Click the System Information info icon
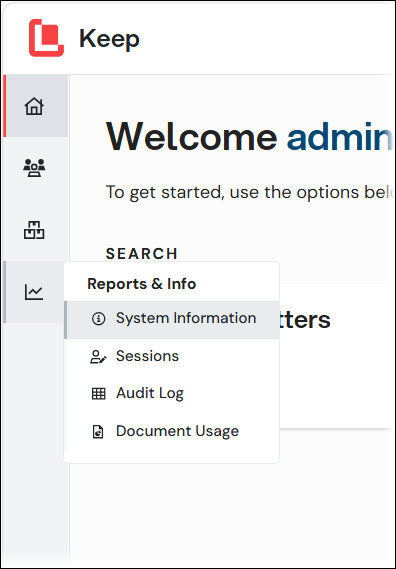 pos(98,319)
